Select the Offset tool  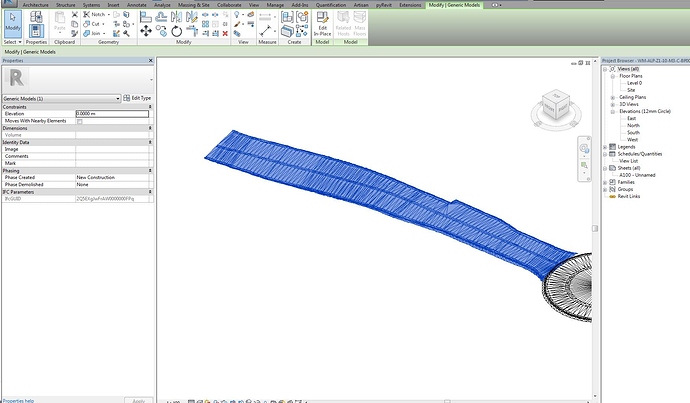pos(161,17)
